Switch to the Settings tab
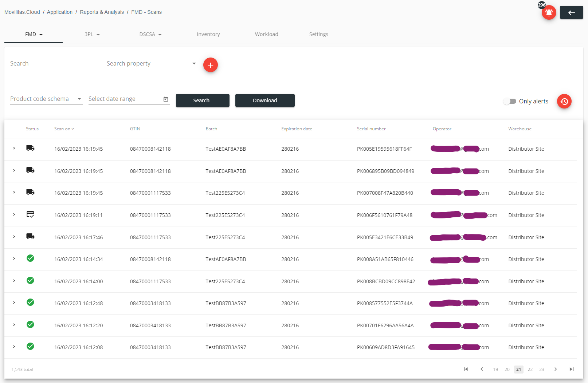The height and width of the screenshot is (383, 588). point(319,34)
